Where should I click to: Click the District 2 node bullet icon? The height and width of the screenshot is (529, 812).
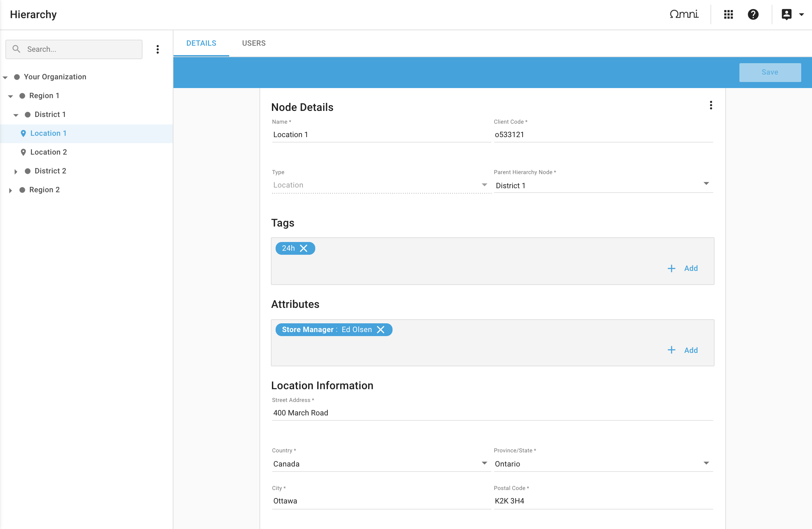(28, 171)
